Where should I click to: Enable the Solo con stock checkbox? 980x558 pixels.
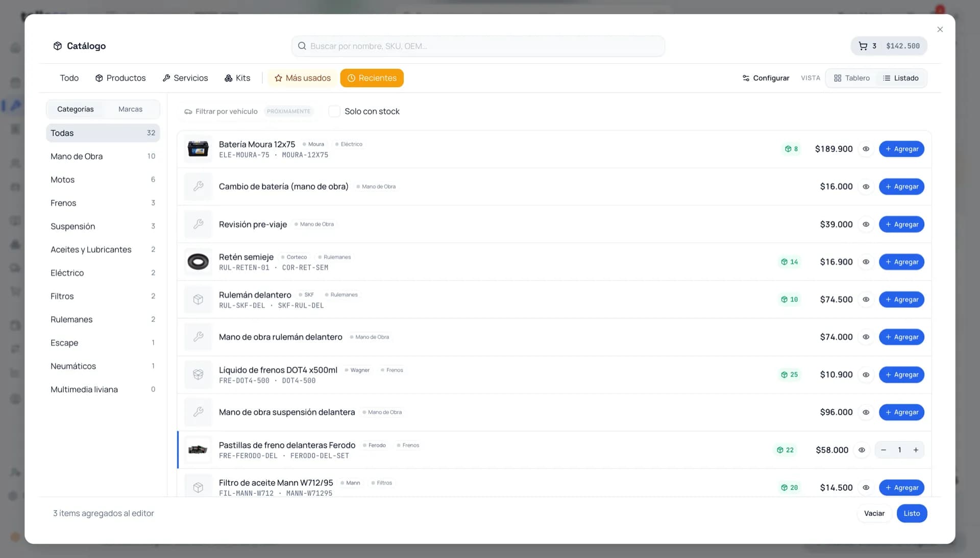(334, 111)
